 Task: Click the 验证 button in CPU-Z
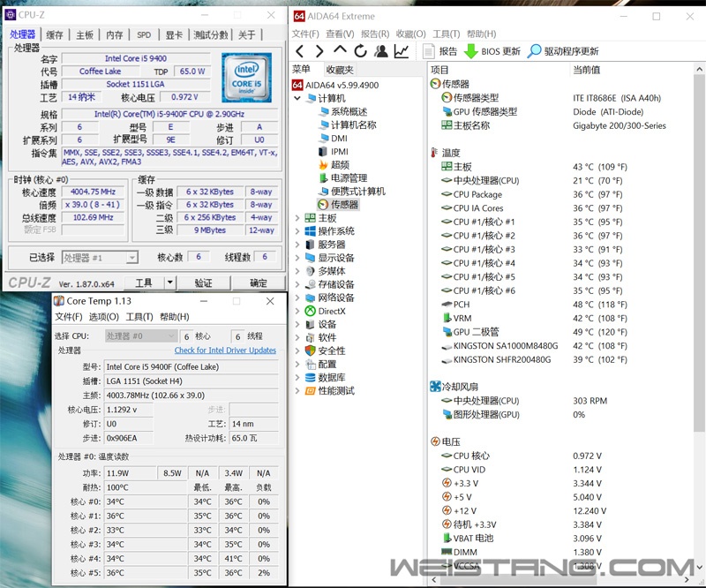203,283
